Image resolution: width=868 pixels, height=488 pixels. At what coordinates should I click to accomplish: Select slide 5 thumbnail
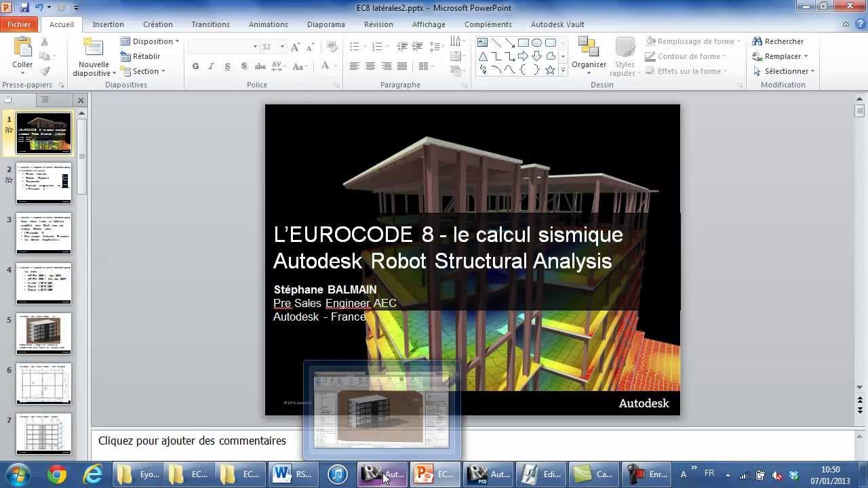43,333
